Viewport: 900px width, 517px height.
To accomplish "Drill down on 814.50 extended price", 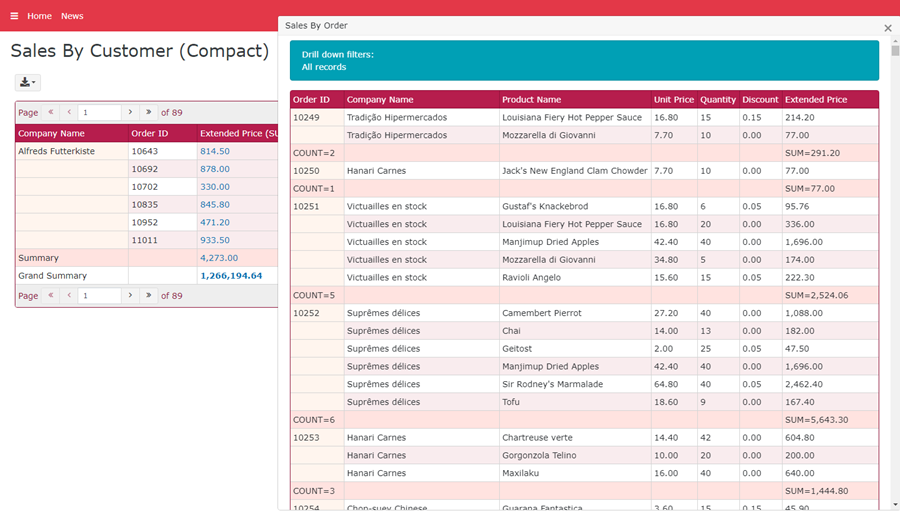I will [x=215, y=152].
